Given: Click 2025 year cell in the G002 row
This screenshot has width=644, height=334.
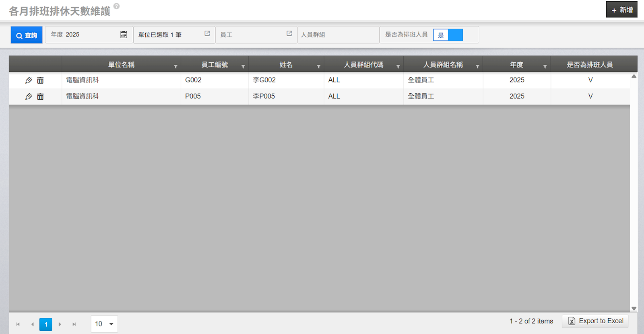Looking at the screenshot, I should (517, 80).
